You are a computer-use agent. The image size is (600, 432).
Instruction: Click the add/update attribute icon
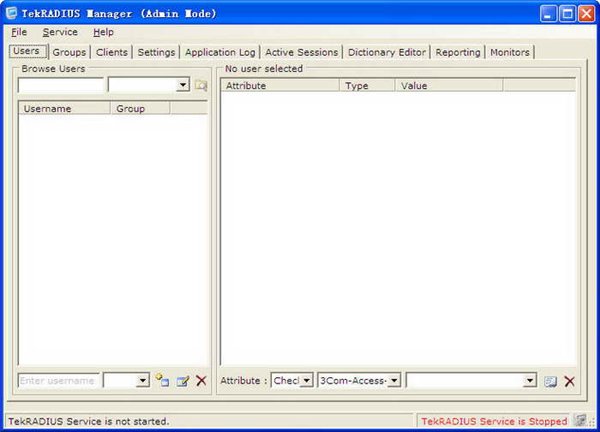pyautogui.click(x=550, y=381)
